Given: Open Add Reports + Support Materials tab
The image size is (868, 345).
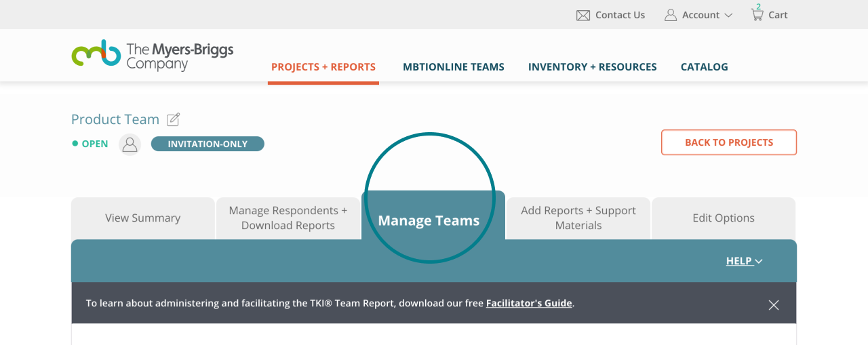Looking at the screenshot, I should tap(578, 218).
